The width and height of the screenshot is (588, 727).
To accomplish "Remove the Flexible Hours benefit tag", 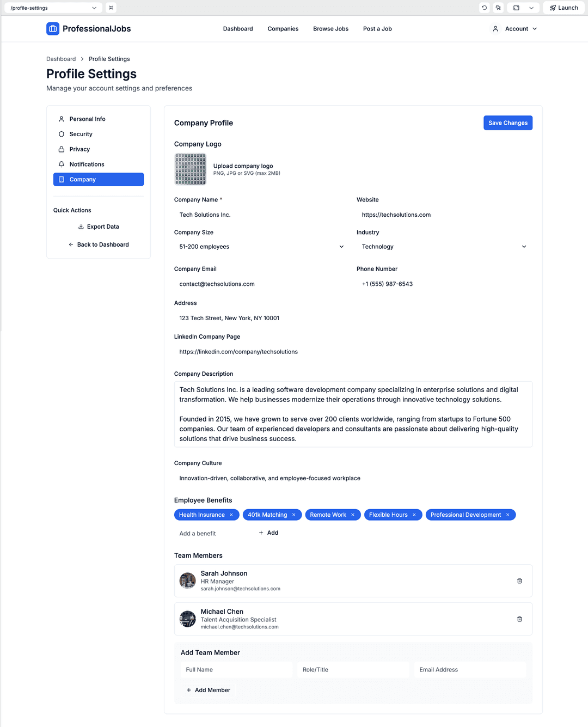I will [414, 515].
